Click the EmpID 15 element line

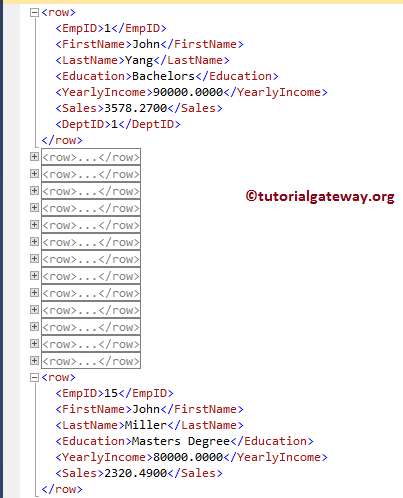click(114, 393)
